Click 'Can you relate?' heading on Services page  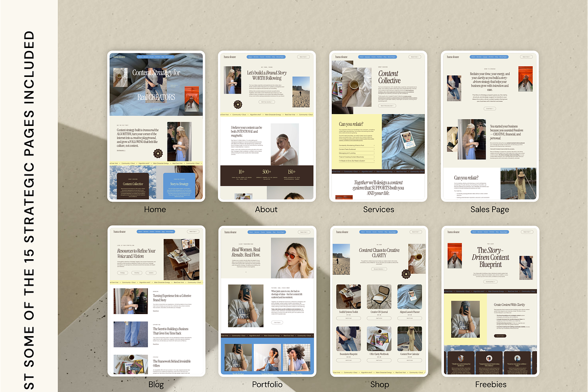352,124
